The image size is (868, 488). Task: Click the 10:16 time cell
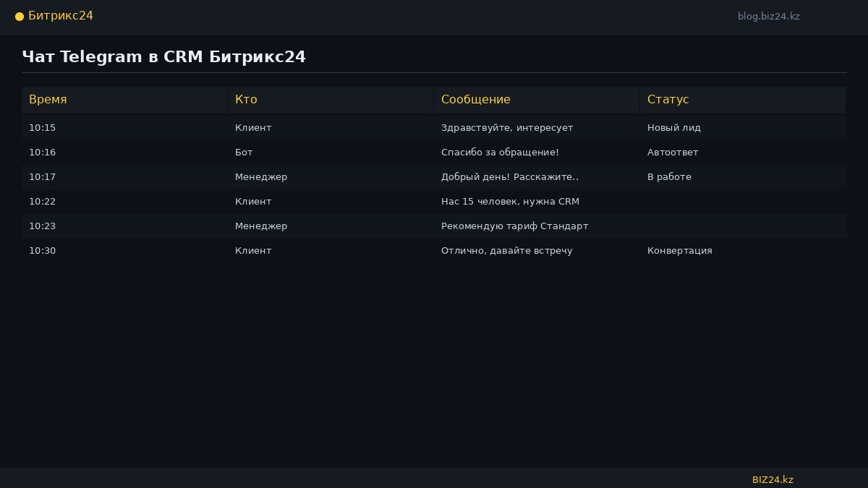click(x=42, y=153)
